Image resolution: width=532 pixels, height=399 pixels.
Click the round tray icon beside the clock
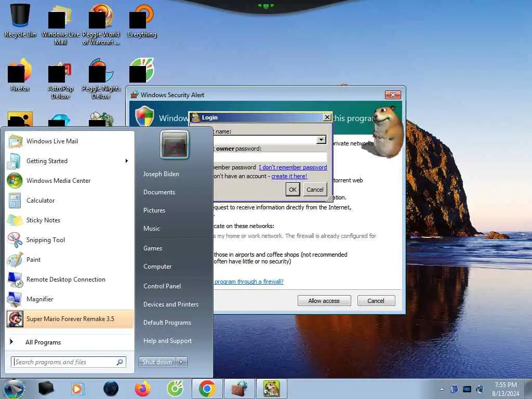[x=480, y=389]
